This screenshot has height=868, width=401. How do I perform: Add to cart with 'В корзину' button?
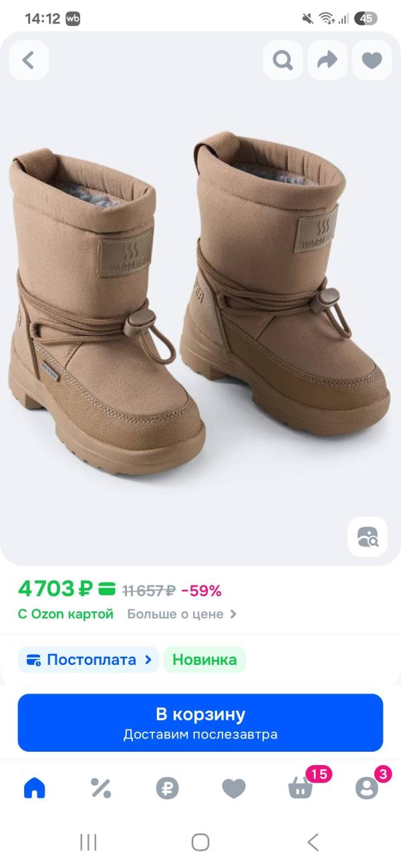click(x=200, y=723)
